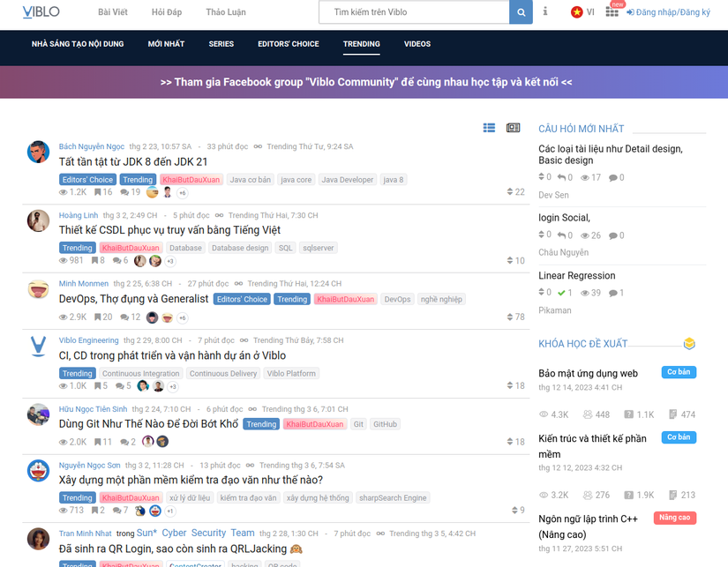The width and height of the screenshot is (728, 567).
Task: Open Hoàng Linh's avatar
Action: pyautogui.click(x=38, y=220)
